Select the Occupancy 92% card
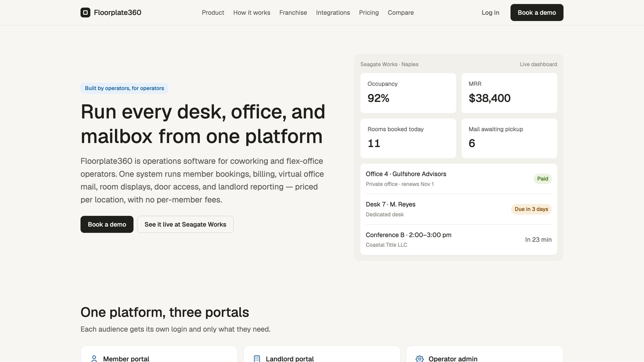This screenshot has width=644, height=362. tap(408, 93)
